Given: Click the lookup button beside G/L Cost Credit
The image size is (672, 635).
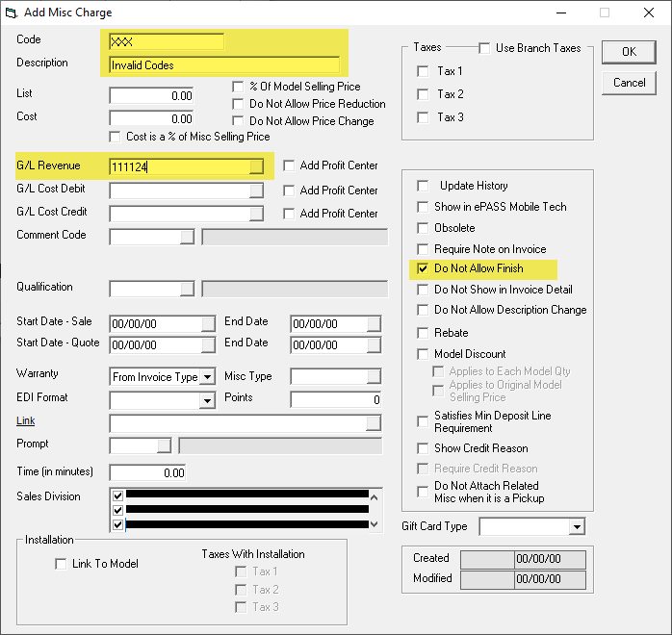Looking at the screenshot, I should pyautogui.click(x=255, y=214).
